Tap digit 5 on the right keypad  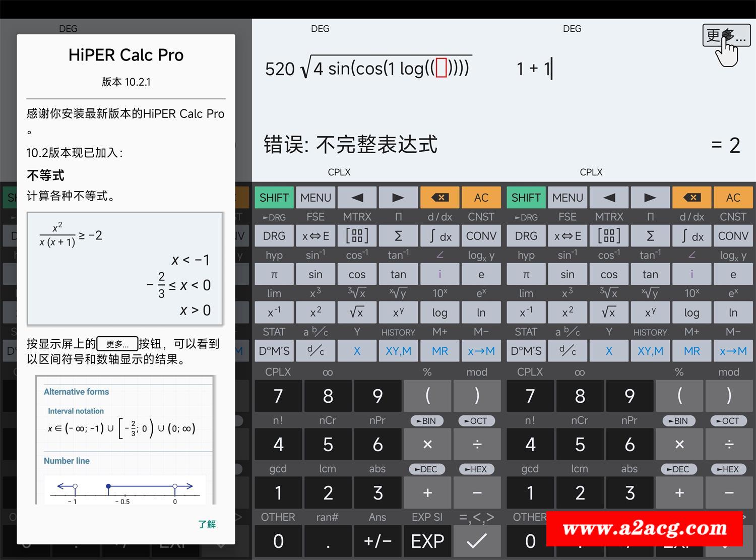pos(580,444)
